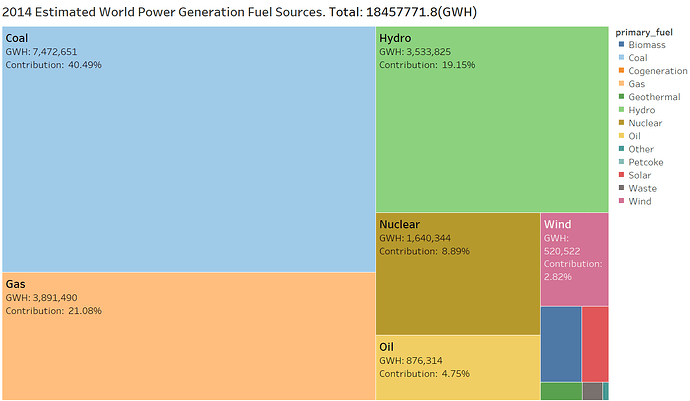Click the unlabeled red Solar rectangle
The image size is (690, 401).
pyautogui.click(x=595, y=344)
